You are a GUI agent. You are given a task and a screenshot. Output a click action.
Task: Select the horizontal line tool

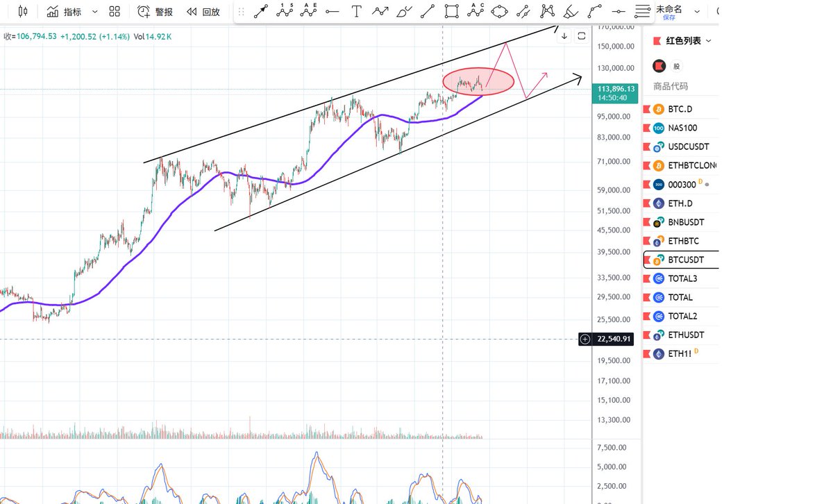point(619,11)
